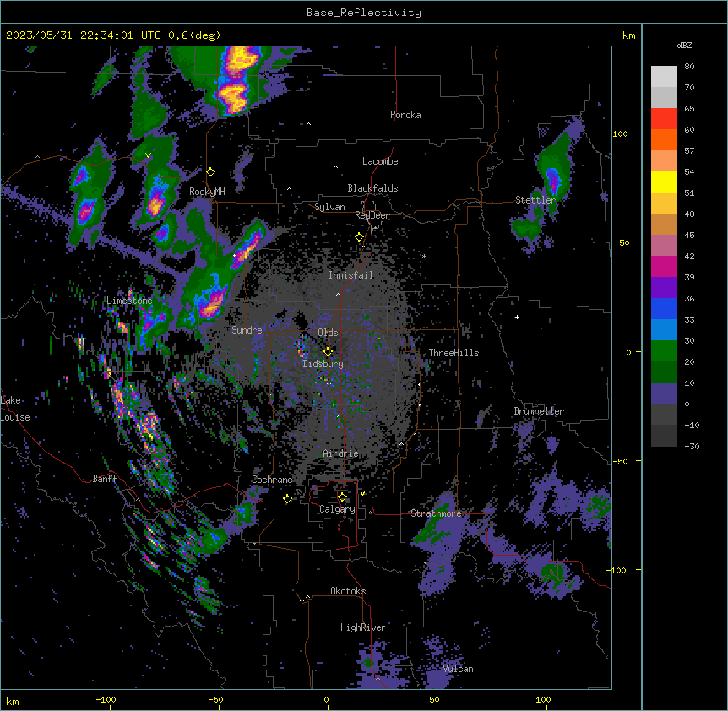
Task: Click the bright yellow 54 dBZ legend swatch
Action: tap(664, 182)
